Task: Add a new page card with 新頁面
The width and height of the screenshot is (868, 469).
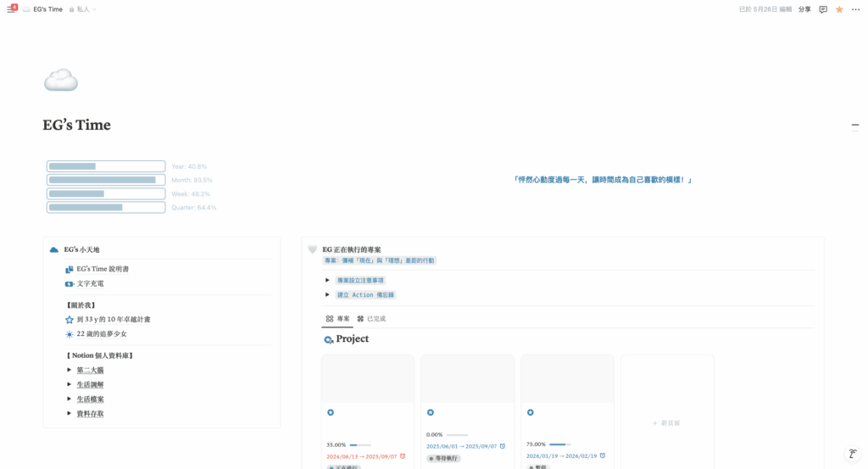Action: coord(666,422)
